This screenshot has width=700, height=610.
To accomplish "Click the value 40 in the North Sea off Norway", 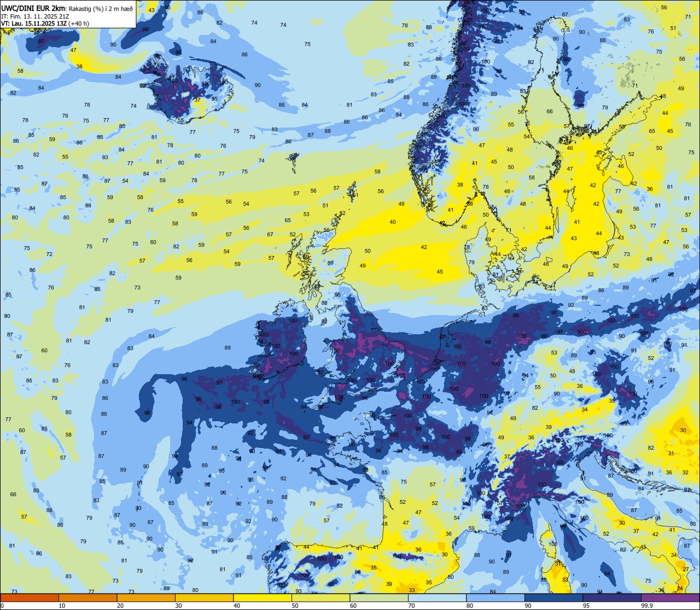I will [393, 222].
